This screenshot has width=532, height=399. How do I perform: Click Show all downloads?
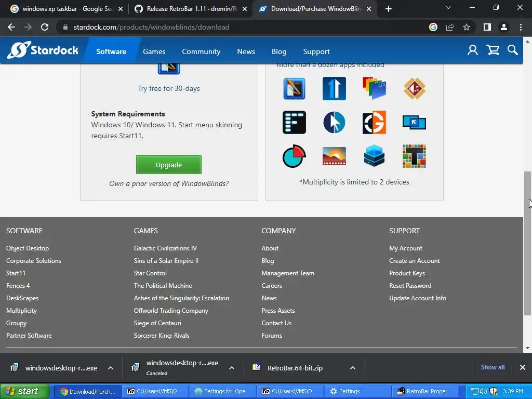[493, 367]
